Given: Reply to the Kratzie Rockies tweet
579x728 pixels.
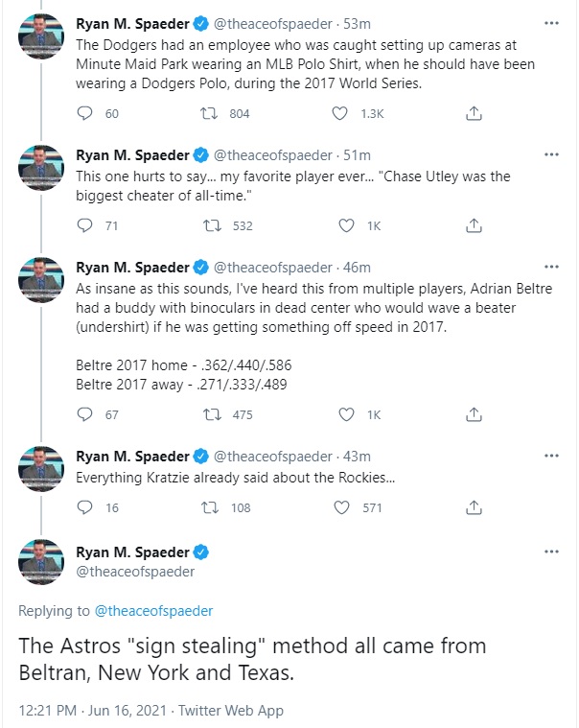Looking at the screenshot, I should [85, 507].
